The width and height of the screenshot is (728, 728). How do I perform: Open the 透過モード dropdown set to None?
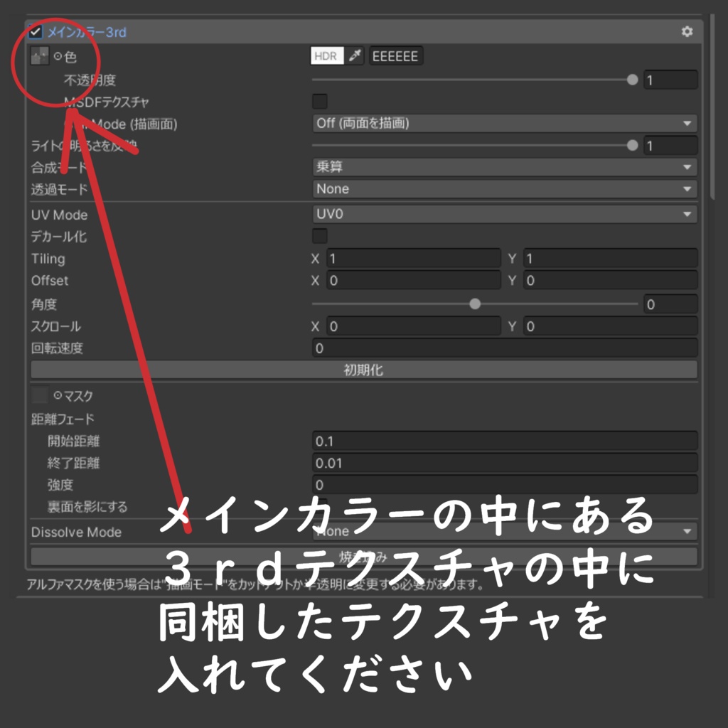point(505,188)
